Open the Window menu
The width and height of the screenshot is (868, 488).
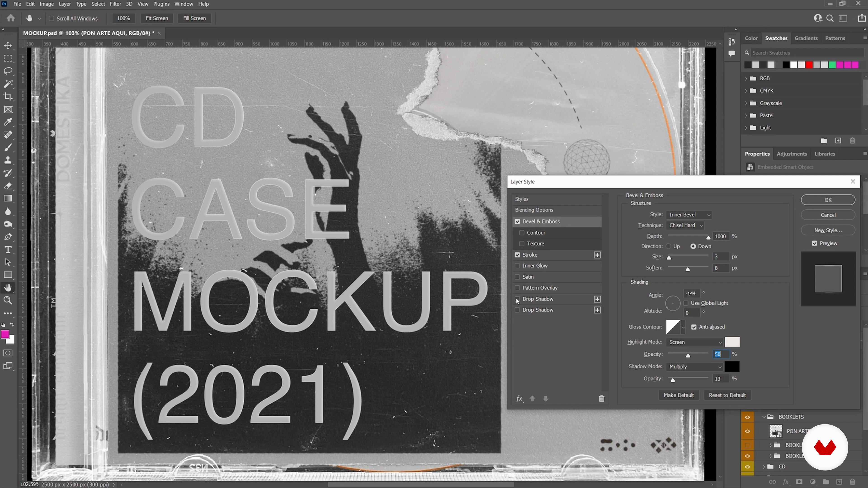click(184, 4)
